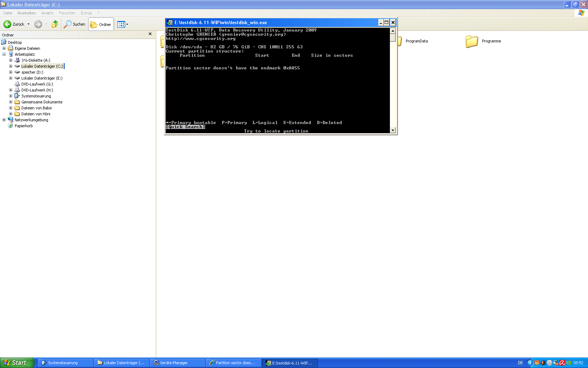
Task: Expand 3½-Diskette (A:) node
Action: (10, 60)
